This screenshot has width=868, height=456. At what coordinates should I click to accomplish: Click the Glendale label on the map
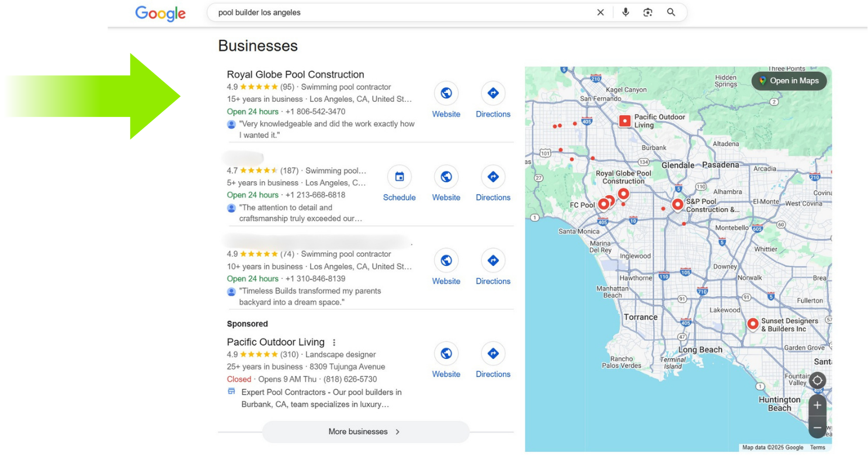[x=678, y=165]
